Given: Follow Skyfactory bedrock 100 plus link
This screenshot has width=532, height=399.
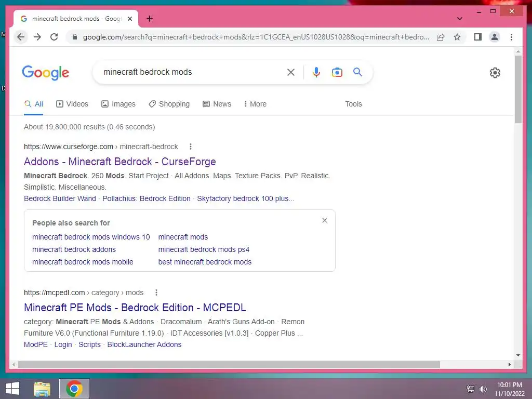Looking at the screenshot, I should [x=246, y=198].
